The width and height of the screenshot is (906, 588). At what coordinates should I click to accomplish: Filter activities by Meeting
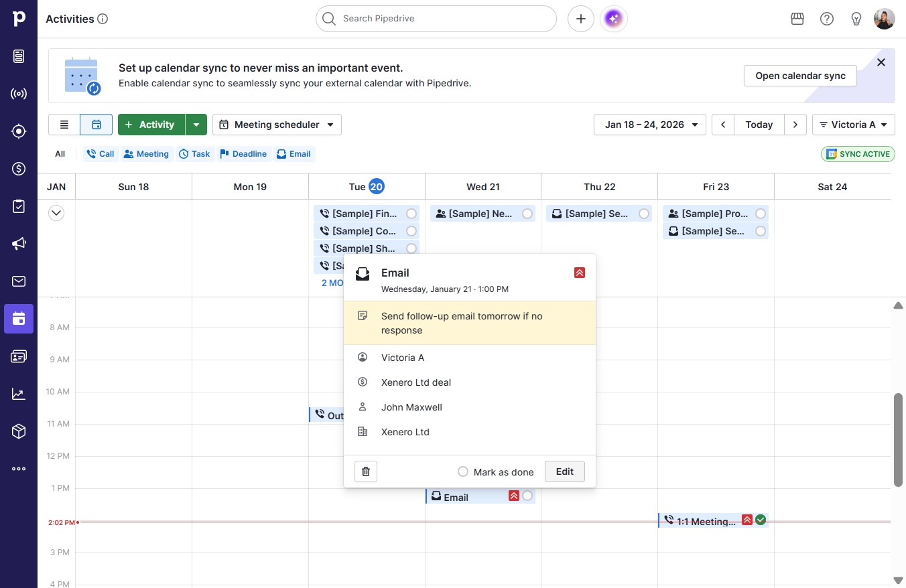pyautogui.click(x=146, y=154)
